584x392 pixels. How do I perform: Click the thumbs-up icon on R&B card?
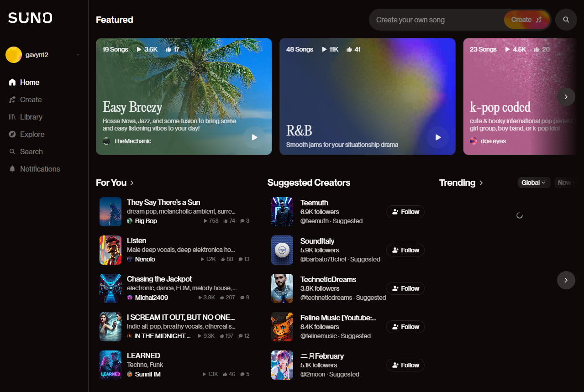coord(349,49)
